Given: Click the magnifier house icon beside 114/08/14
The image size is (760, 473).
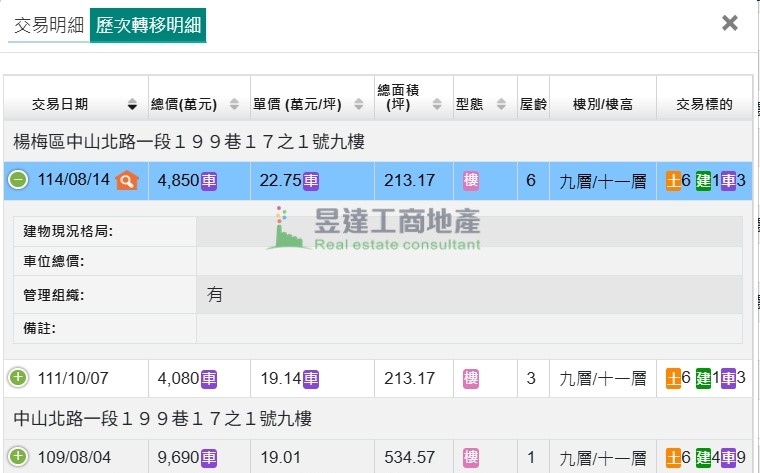Looking at the screenshot, I should pos(126,181).
